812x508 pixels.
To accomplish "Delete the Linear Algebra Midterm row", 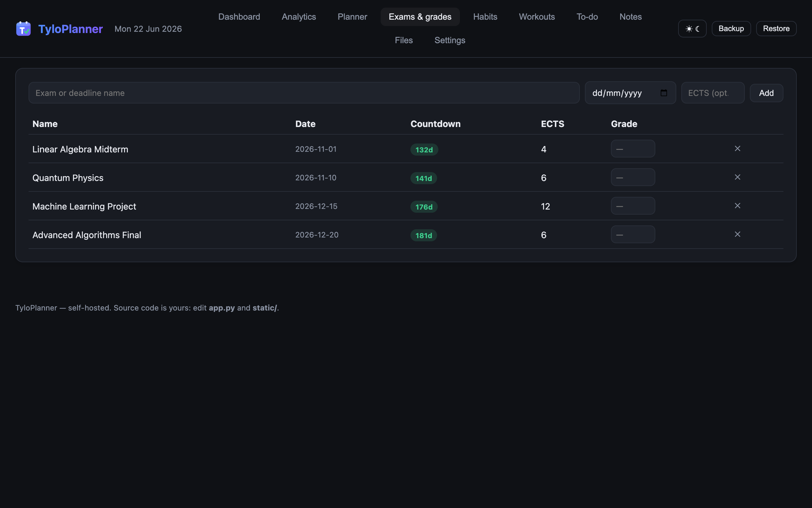I will tap(737, 149).
